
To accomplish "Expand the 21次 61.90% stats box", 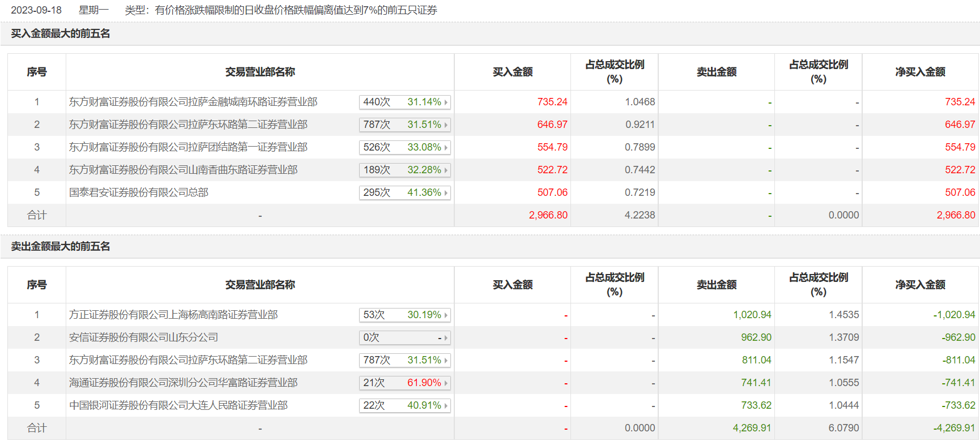I will coord(405,383).
